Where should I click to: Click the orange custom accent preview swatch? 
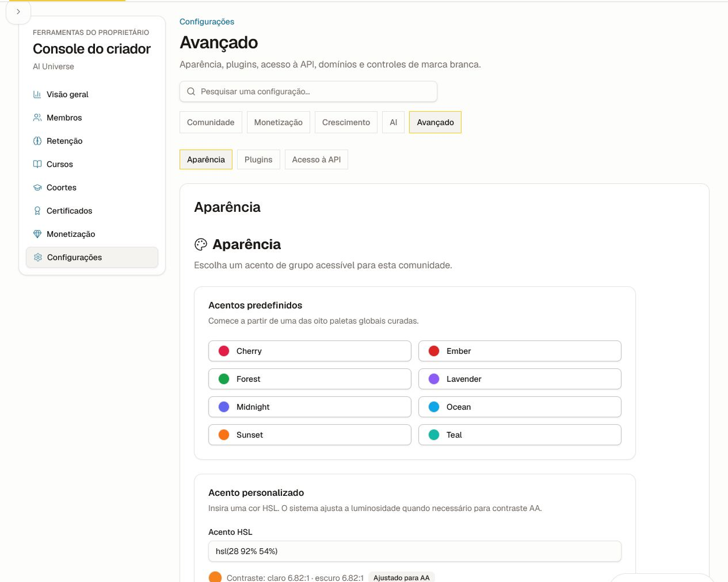point(215,577)
